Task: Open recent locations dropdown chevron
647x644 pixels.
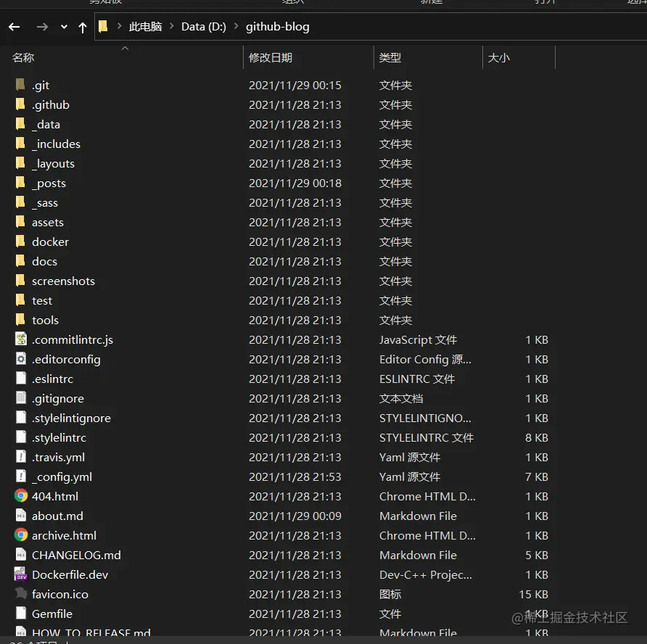Action: (x=64, y=28)
